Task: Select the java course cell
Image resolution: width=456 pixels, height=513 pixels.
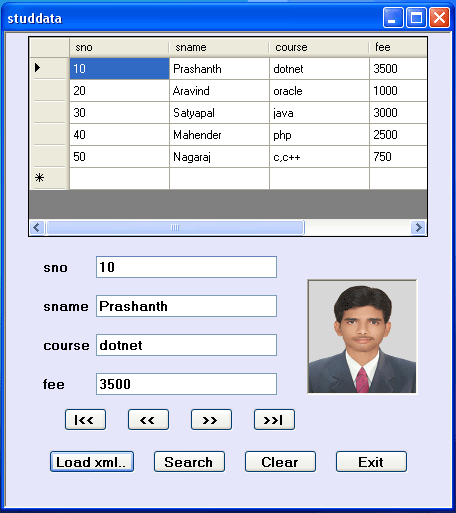Action: click(x=319, y=112)
